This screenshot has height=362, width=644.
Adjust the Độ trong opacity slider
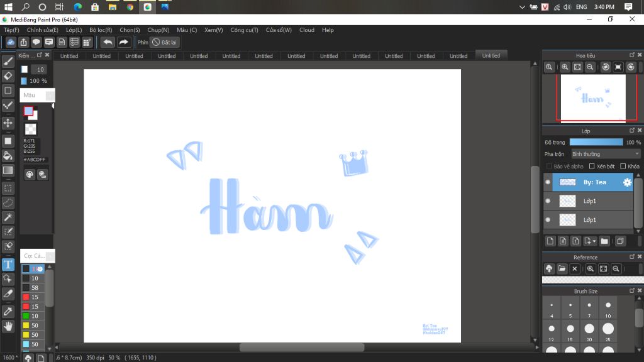(596, 142)
